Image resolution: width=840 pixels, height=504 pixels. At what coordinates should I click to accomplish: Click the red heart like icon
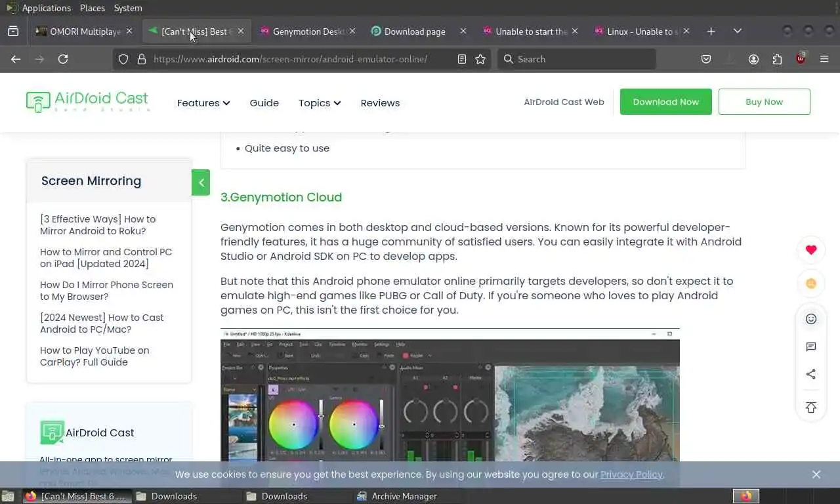pyautogui.click(x=811, y=249)
